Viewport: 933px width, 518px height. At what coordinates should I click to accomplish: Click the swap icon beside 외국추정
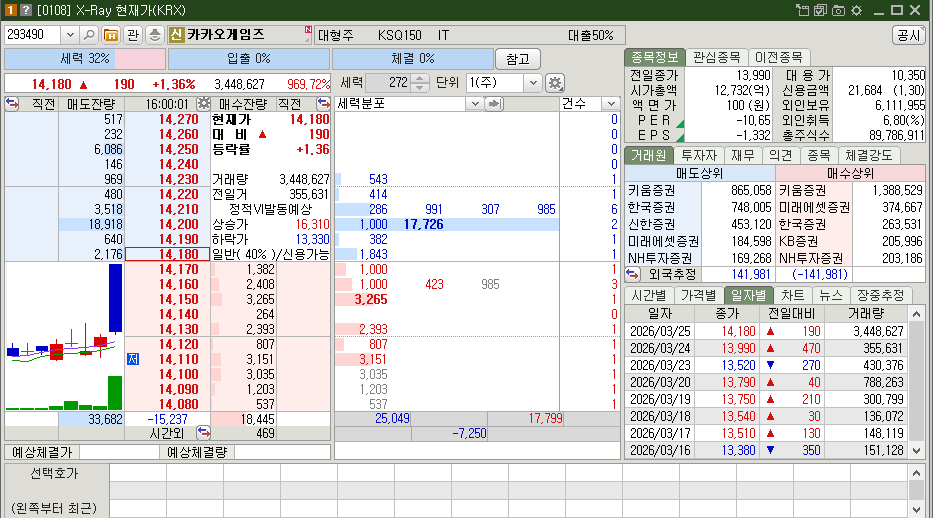(x=632, y=274)
